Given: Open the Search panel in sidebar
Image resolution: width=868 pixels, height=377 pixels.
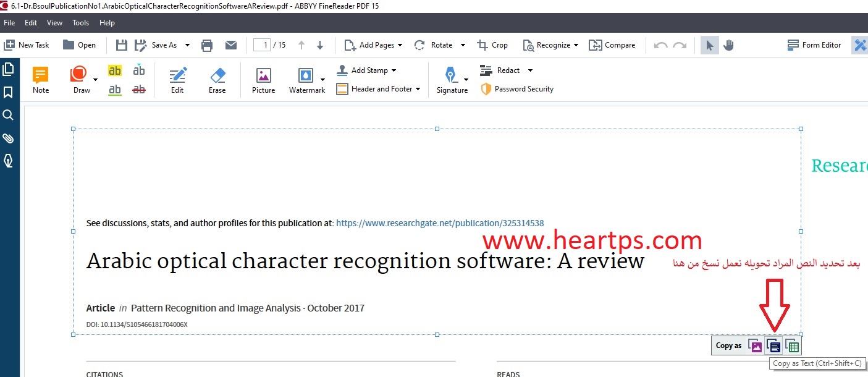Looking at the screenshot, I should pos(8,115).
